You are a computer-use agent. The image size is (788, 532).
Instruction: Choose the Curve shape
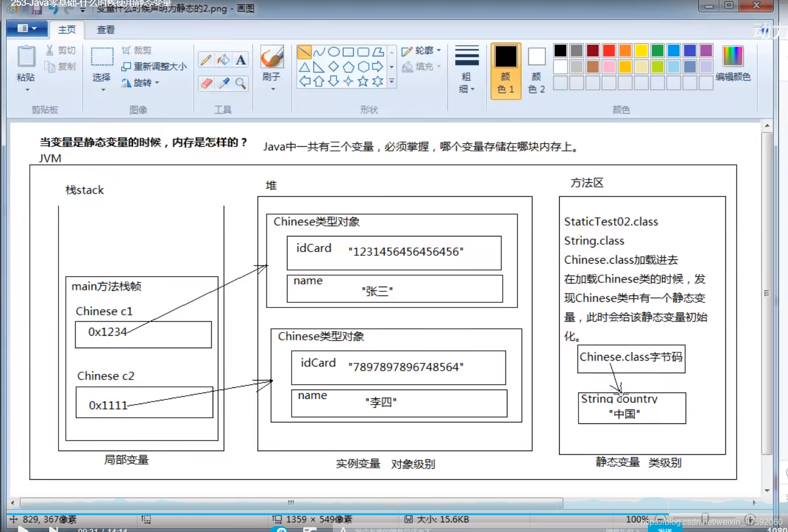319,52
